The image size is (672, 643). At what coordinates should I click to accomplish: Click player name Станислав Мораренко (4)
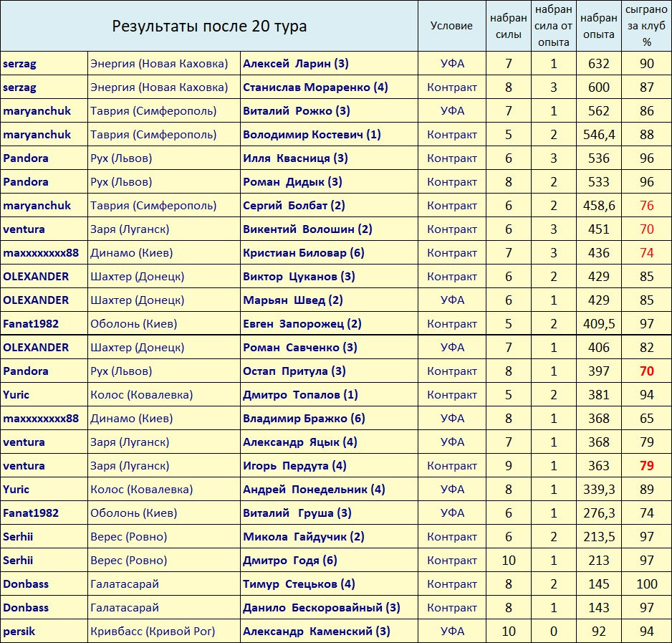click(x=315, y=87)
